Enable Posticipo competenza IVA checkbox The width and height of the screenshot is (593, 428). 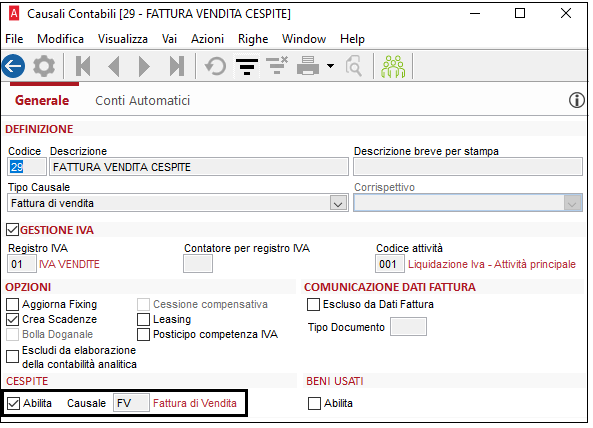(143, 335)
